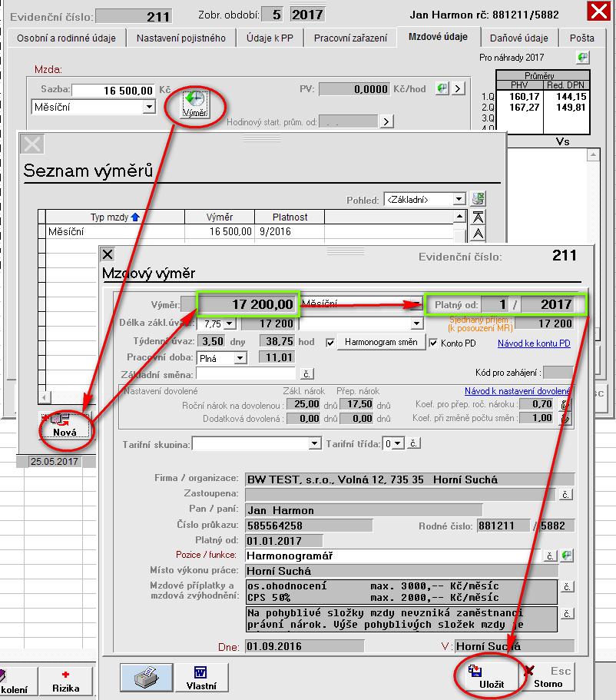Image resolution: width=616 pixels, height=700 pixels.
Task: Click the printer icon button in Mzdový výměr
Action: click(146, 677)
